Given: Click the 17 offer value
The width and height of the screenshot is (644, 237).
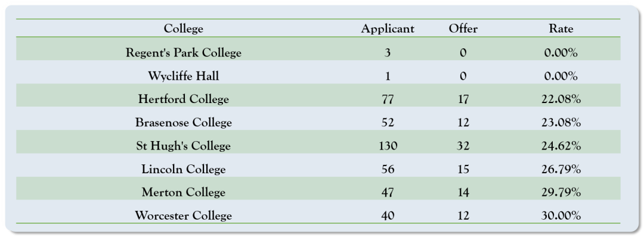Looking at the screenshot, I should [x=463, y=99].
